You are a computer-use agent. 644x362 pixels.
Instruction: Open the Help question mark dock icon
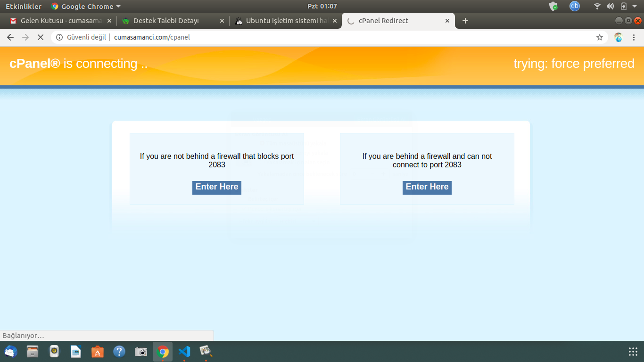click(x=119, y=352)
